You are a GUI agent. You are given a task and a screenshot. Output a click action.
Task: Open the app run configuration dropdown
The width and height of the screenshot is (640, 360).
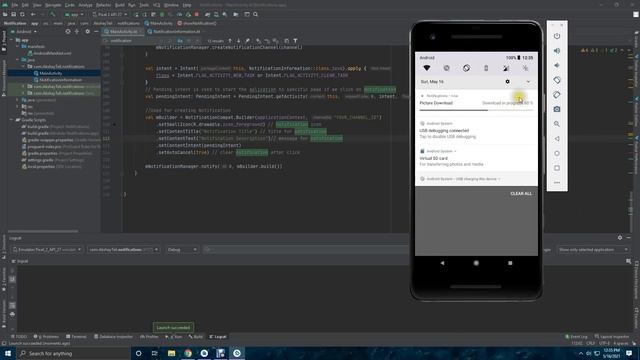click(74, 14)
